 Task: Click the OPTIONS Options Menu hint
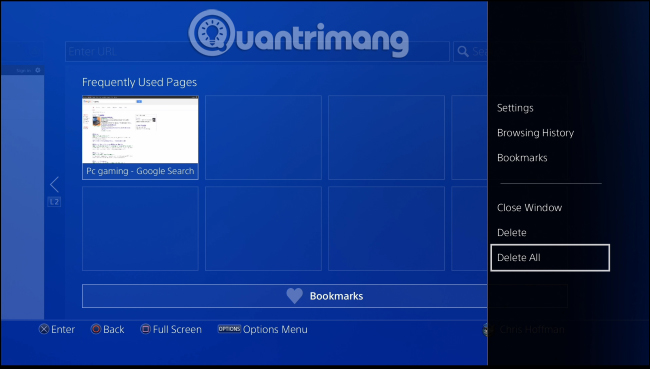[263, 329]
